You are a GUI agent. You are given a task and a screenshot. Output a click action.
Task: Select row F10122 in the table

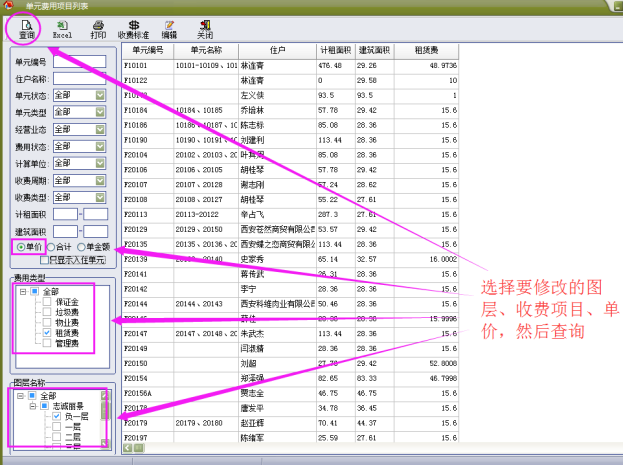290,80
